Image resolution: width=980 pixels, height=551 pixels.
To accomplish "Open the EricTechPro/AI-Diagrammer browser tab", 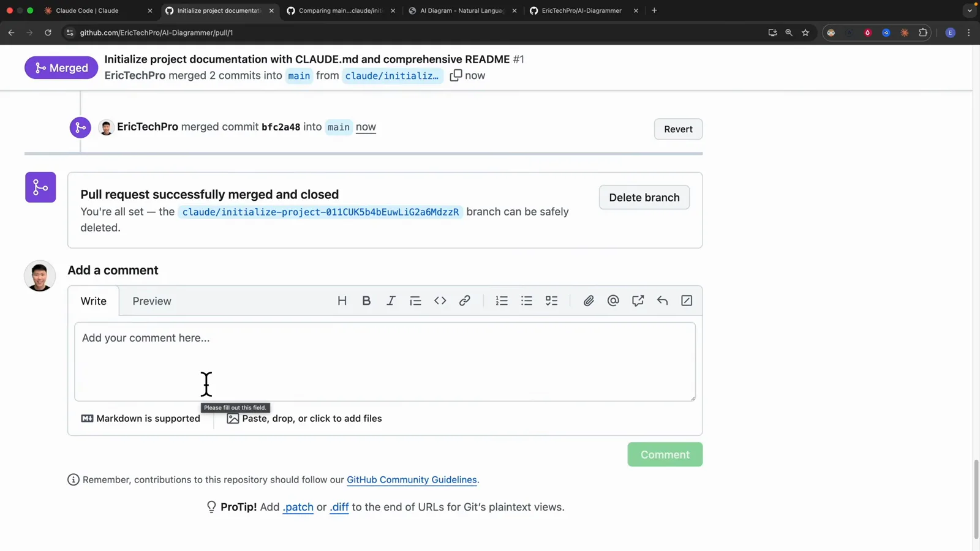I will 584,10.
